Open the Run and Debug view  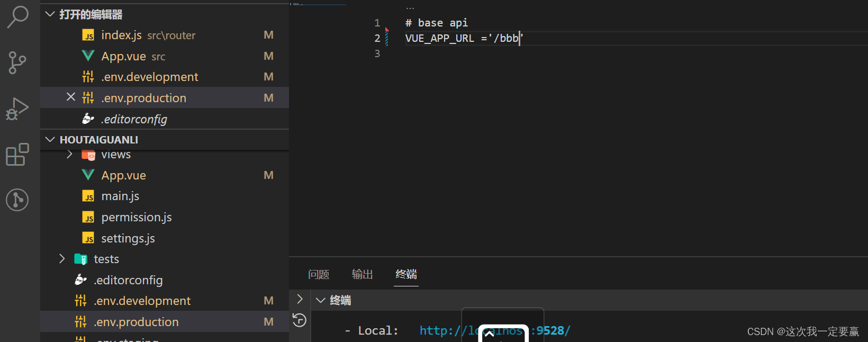click(x=17, y=109)
